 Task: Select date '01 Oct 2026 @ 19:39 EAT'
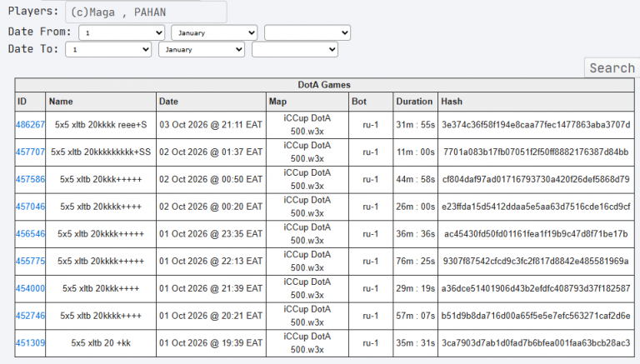click(211, 343)
